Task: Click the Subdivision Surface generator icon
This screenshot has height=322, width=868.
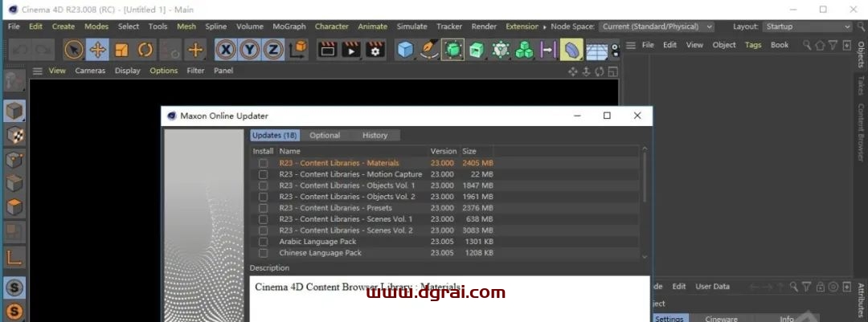Action: 452,50
